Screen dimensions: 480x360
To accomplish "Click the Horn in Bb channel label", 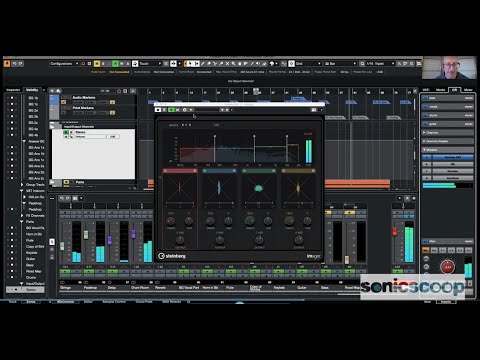I will [x=211, y=287].
